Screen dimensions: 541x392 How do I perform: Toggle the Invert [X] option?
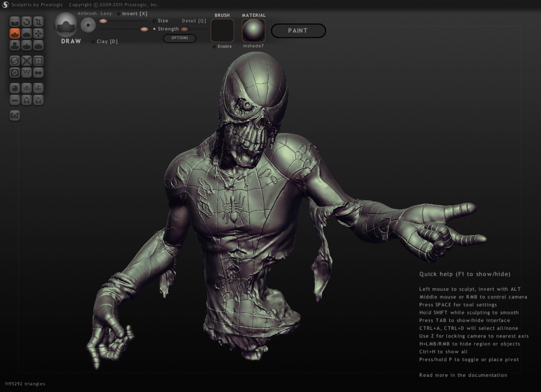pyautogui.click(x=132, y=14)
